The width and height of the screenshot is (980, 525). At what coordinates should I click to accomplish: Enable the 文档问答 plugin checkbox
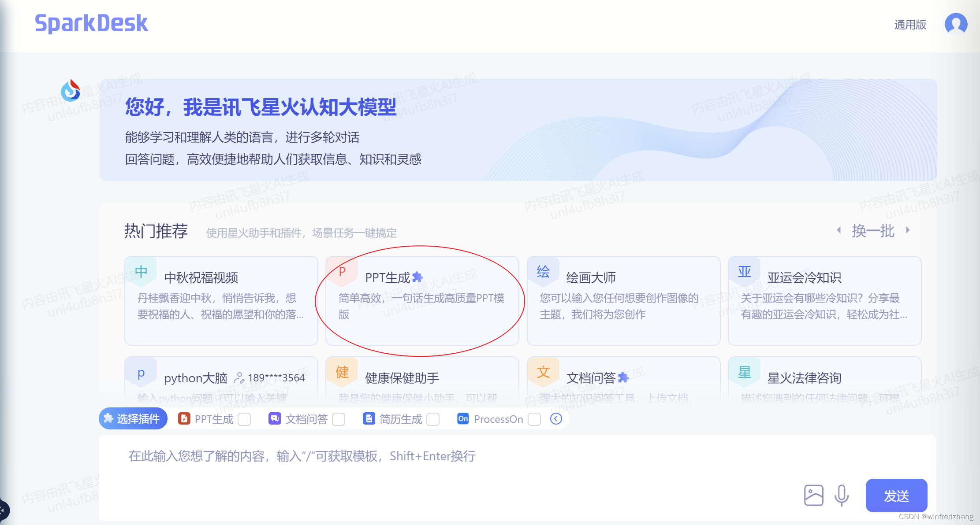click(339, 419)
